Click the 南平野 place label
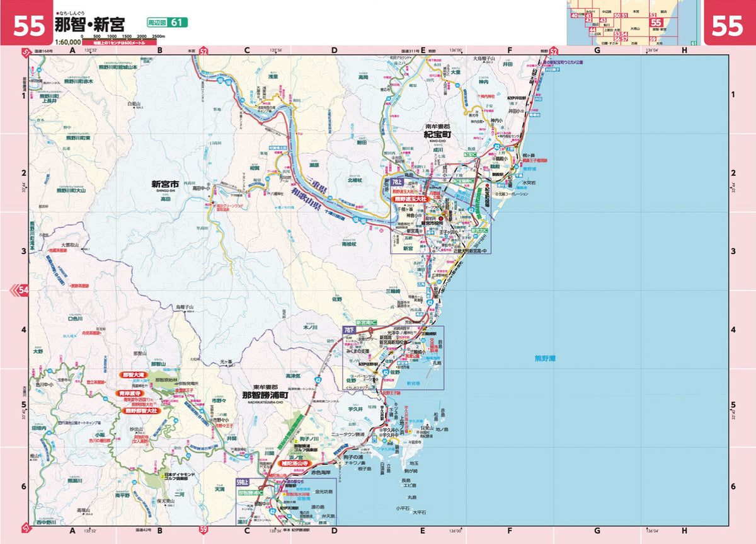Image resolution: width=756 pixels, height=544 pixels. point(122,495)
